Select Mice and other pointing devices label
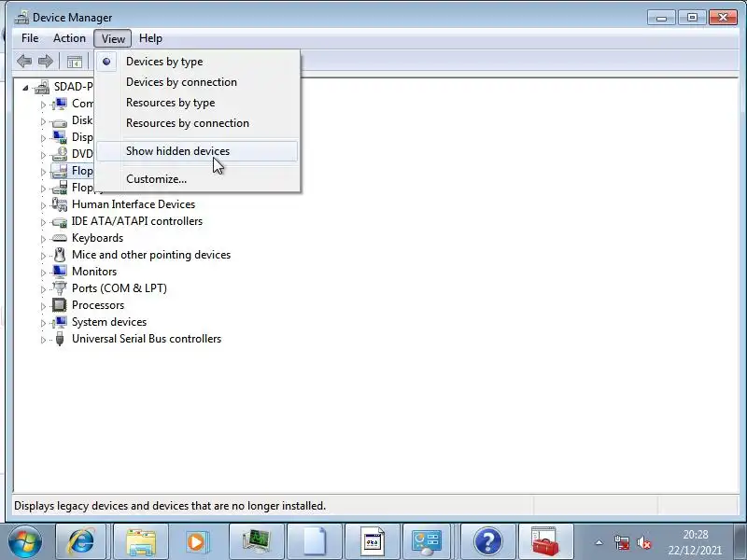The width and height of the screenshot is (747, 560). [x=151, y=255]
